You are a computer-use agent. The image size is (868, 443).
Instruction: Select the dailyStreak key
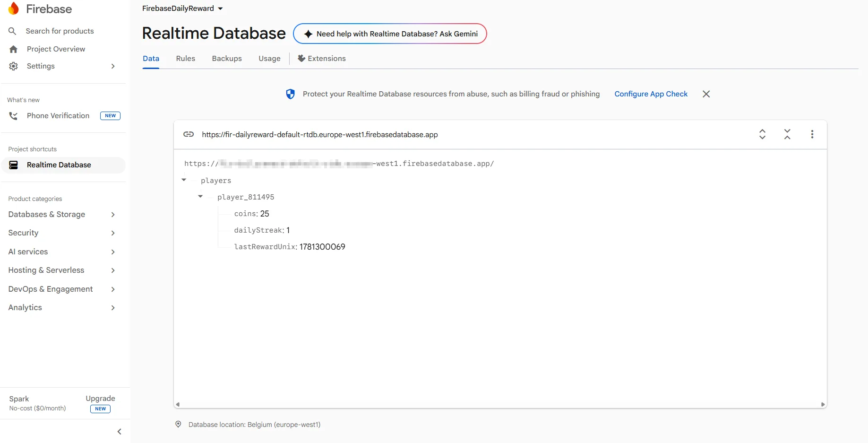pyautogui.click(x=258, y=230)
